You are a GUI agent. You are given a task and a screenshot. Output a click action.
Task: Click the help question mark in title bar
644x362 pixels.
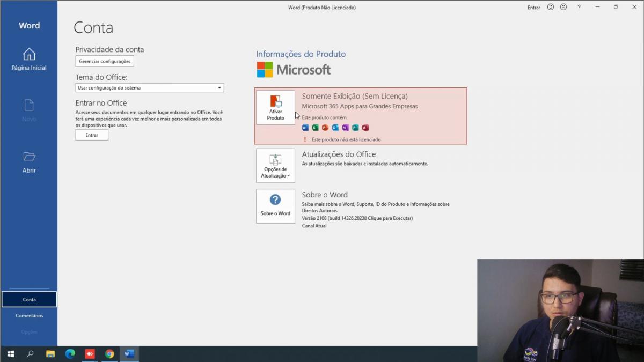click(579, 7)
